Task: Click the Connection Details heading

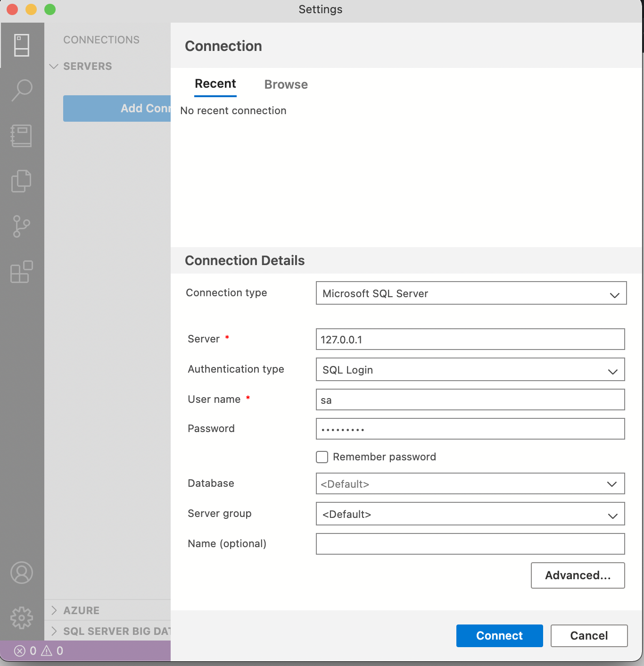Action: pos(245,260)
